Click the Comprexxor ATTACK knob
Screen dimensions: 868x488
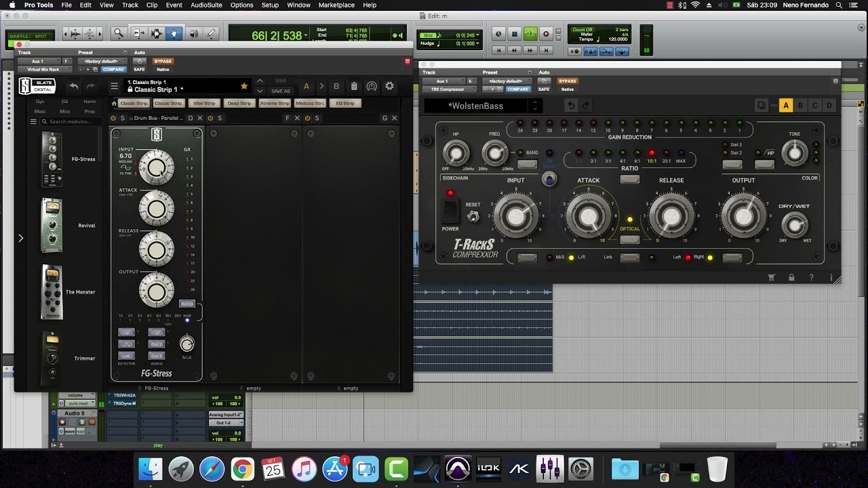589,216
